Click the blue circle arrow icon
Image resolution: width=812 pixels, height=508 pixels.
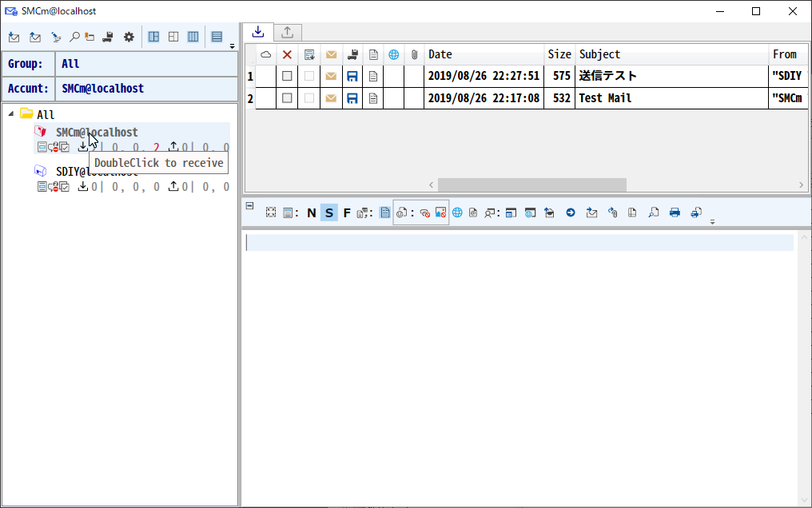coord(571,212)
